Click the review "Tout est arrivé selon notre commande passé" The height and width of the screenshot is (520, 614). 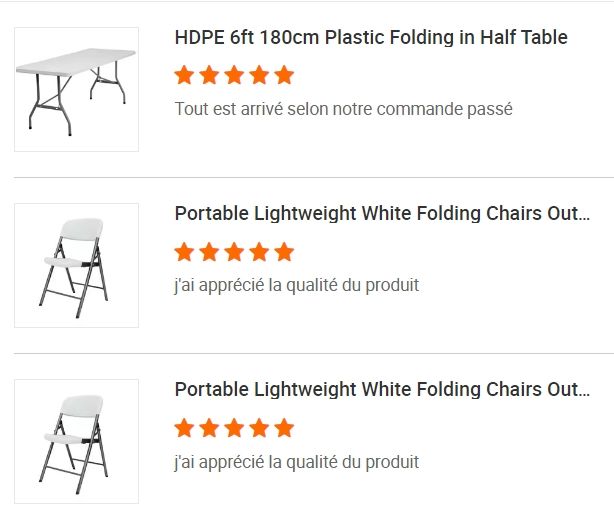tap(343, 109)
